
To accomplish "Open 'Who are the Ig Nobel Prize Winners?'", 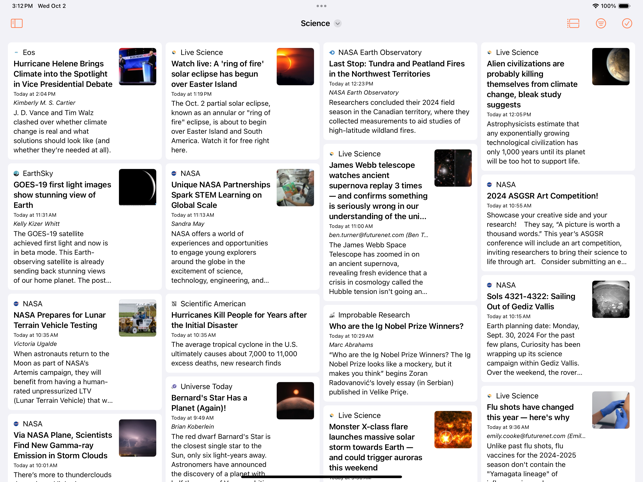I will [396, 326].
